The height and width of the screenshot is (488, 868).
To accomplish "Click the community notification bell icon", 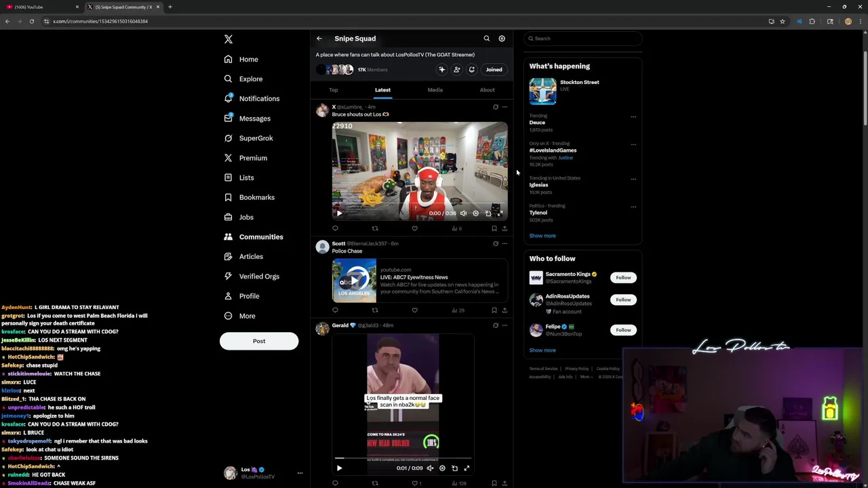I will coord(471,69).
